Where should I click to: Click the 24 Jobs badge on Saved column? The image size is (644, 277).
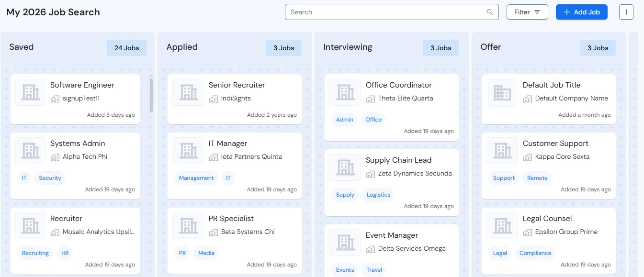tap(126, 48)
